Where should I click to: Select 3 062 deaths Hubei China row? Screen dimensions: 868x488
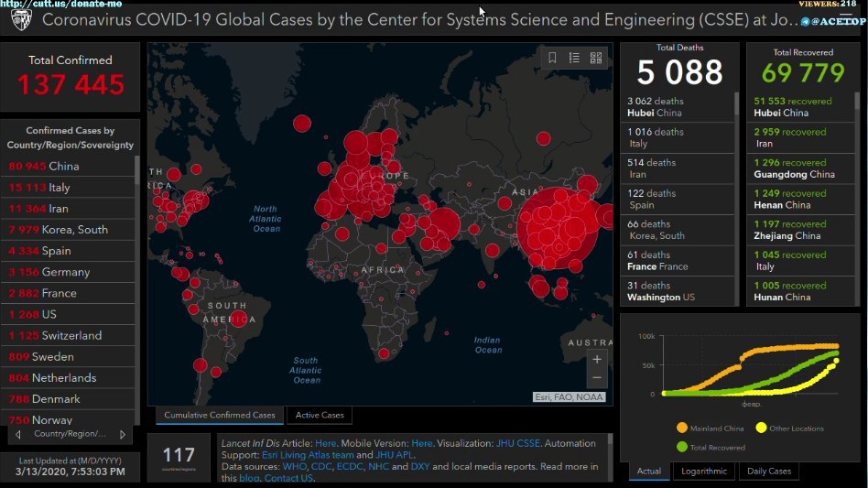pyautogui.click(x=678, y=107)
